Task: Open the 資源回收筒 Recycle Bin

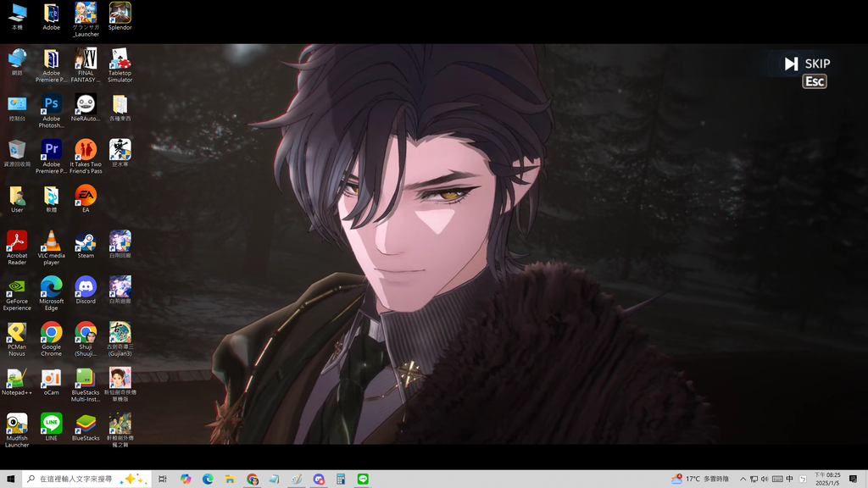Action: pos(17,153)
